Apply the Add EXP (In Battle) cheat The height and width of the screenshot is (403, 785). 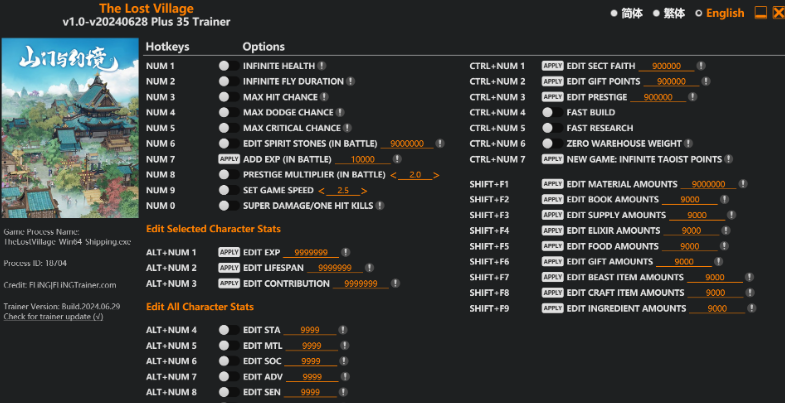point(229,159)
